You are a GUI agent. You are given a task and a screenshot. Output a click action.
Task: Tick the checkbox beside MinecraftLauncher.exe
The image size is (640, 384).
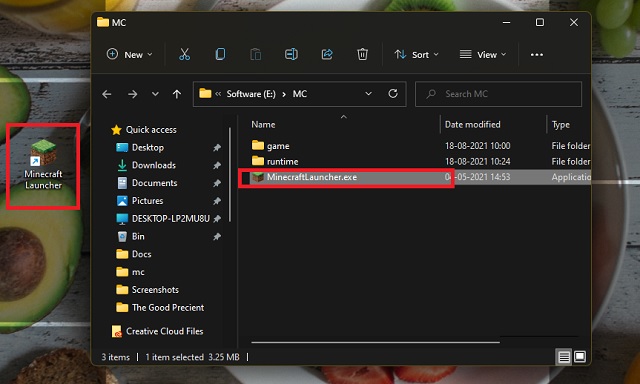[x=246, y=178]
